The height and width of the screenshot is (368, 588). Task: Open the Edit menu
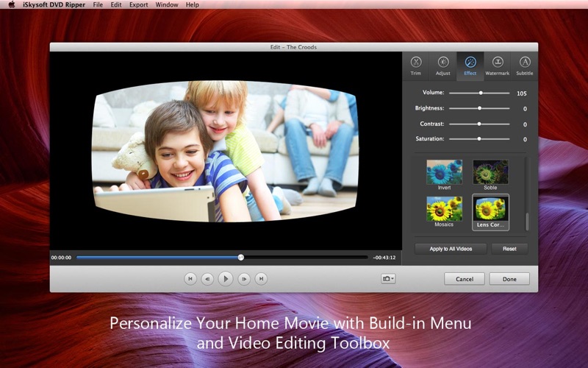coord(116,4)
